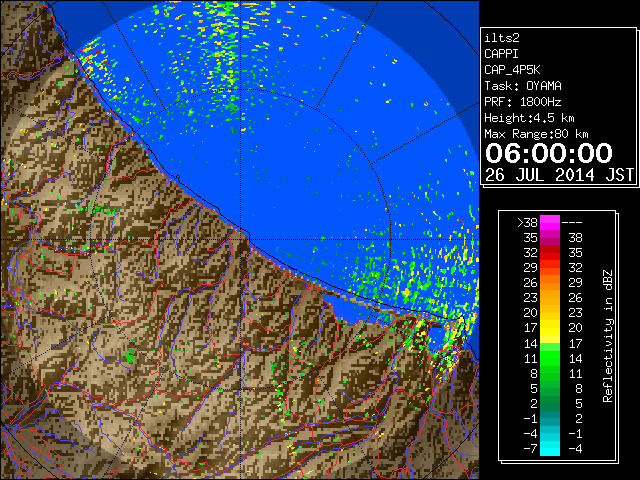Click the 'PRF: 1800Hz' entry
Viewport: 640px width, 480px height.
[x=523, y=102]
